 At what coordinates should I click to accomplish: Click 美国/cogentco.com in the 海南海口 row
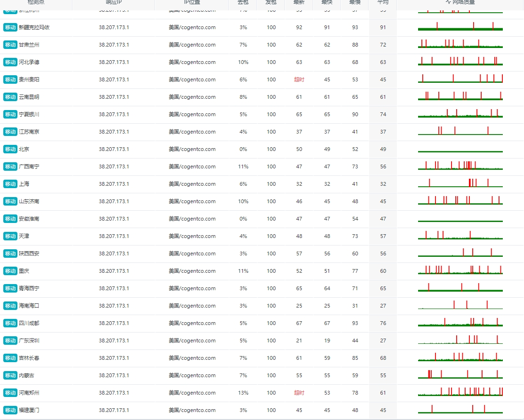coord(192,306)
